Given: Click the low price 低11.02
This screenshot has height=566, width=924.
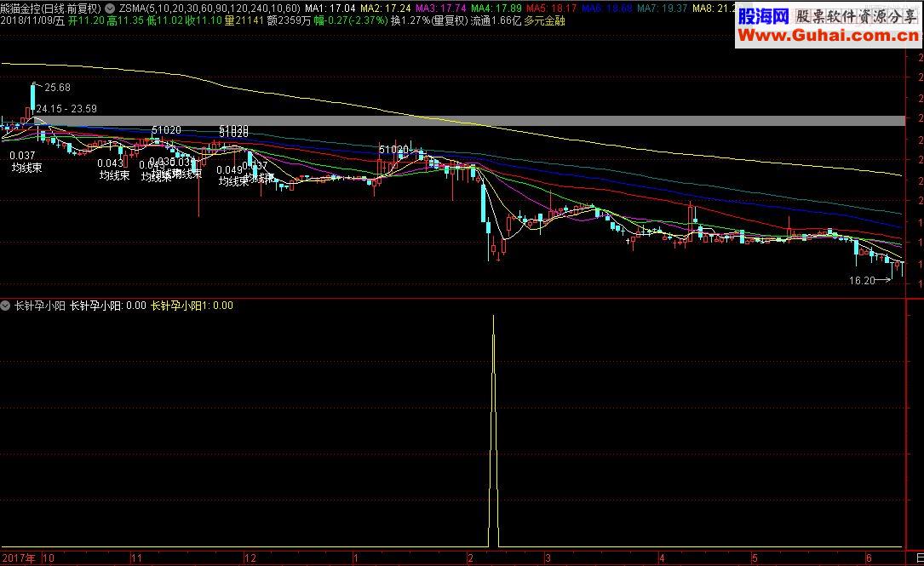Looking at the screenshot, I should coord(164,20).
